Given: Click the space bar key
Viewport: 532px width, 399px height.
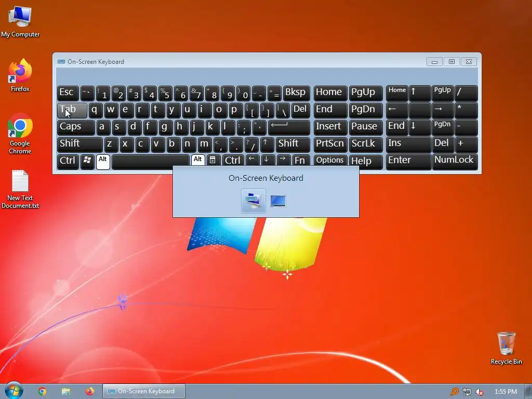Looking at the screenshot, I should [151, 162].
